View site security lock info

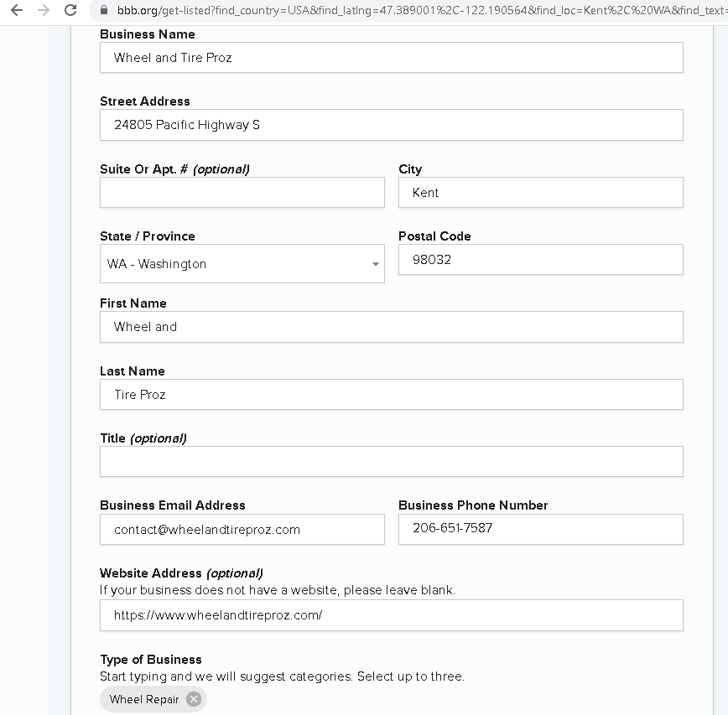104,10
